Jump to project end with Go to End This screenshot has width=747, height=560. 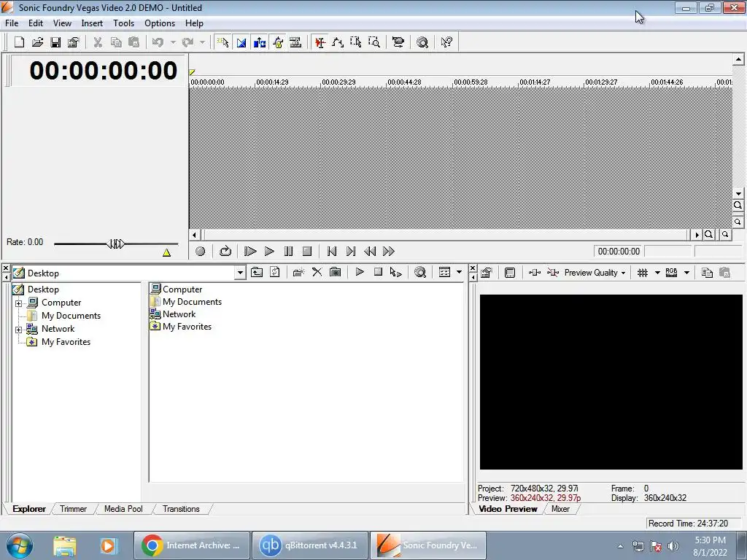(x=351, y=252)
